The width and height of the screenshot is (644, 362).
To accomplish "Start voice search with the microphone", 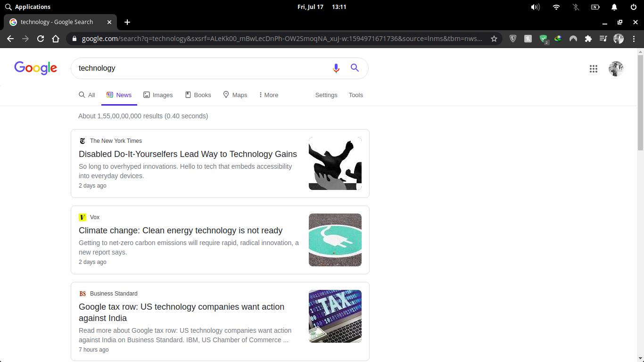I will click(x=336, y=68).
